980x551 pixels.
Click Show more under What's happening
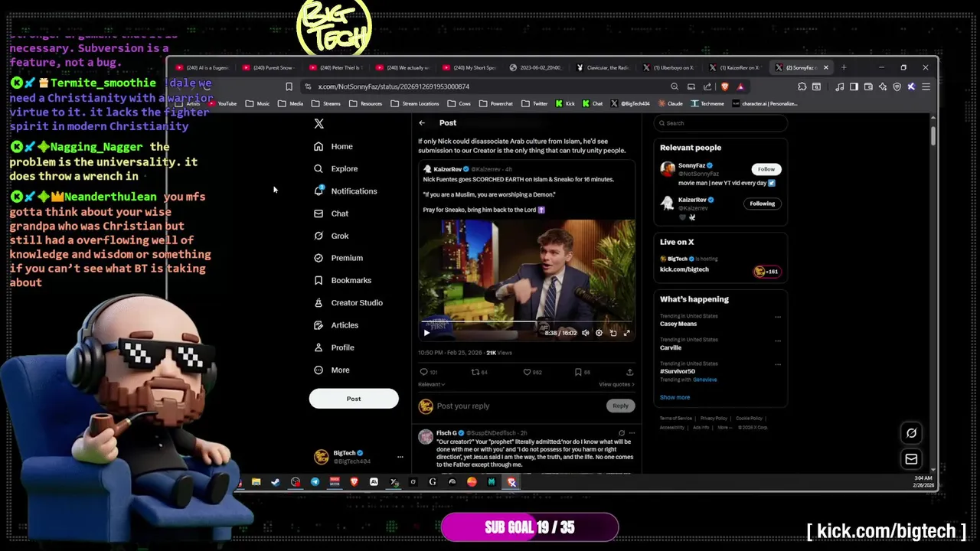pos(675,397)
